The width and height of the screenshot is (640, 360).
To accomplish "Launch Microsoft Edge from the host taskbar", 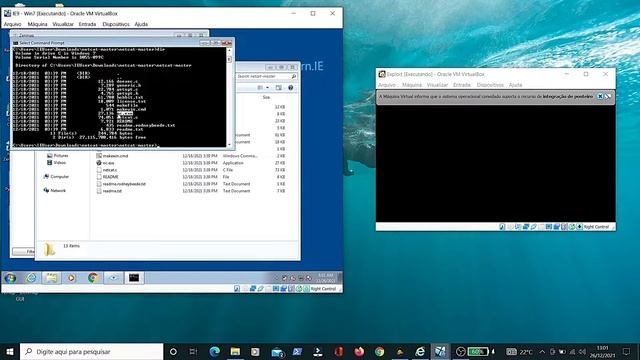I will 215,351.
